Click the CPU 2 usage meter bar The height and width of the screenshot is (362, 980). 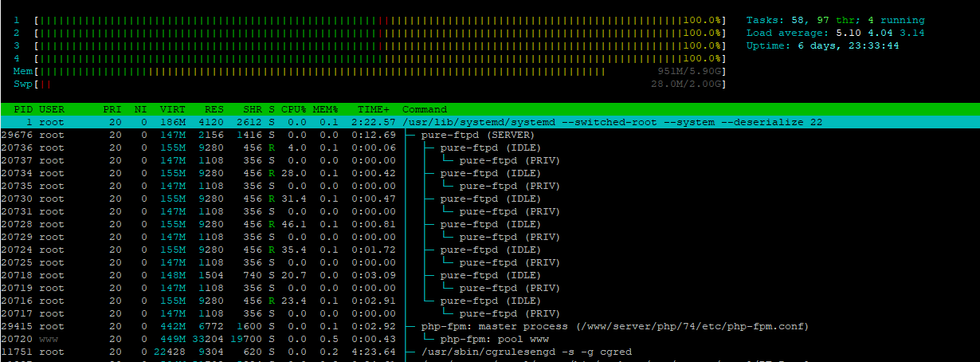click(381, 33)
